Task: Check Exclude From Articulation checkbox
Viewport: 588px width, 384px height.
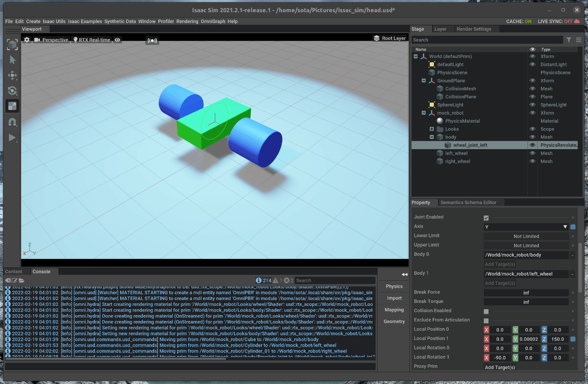Action: pos(486,321)
